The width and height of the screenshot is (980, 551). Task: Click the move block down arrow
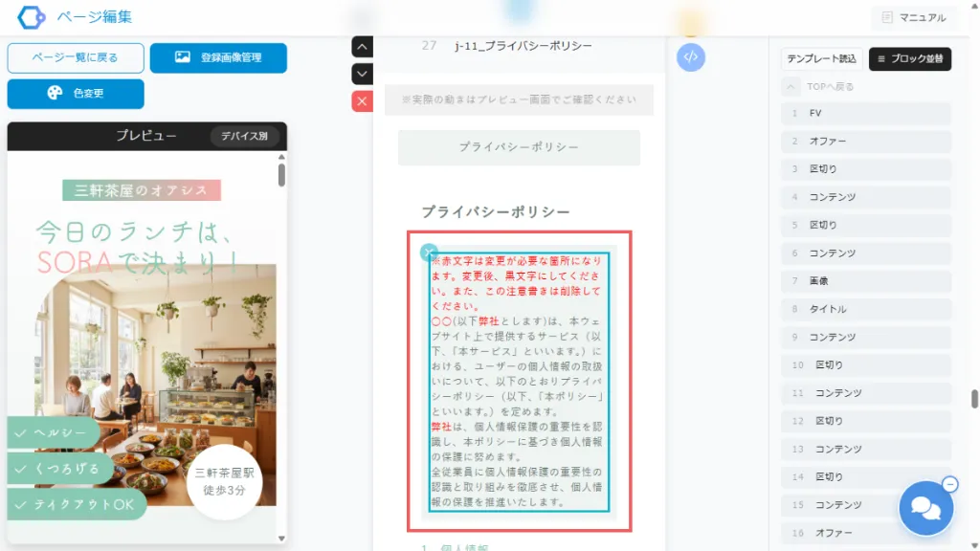(363, 74)
